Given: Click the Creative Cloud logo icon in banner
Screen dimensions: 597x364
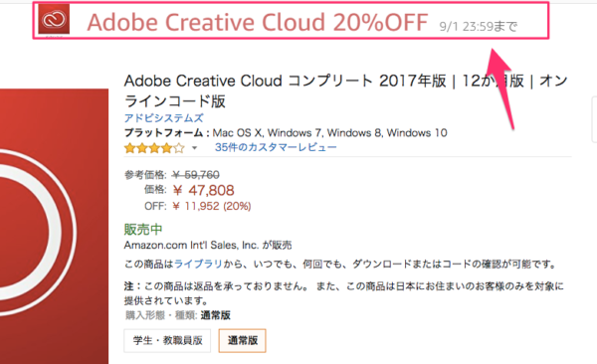Looking at the screenshot, I should (x=54, y=20).
